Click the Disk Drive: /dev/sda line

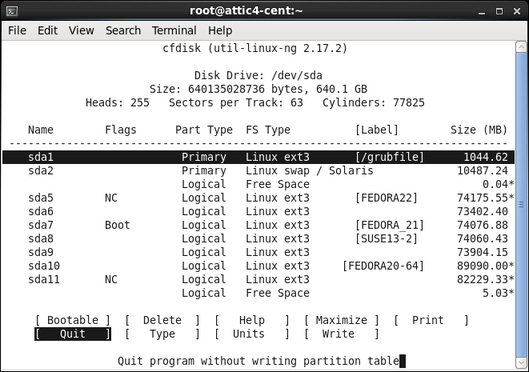click(258, 75)
